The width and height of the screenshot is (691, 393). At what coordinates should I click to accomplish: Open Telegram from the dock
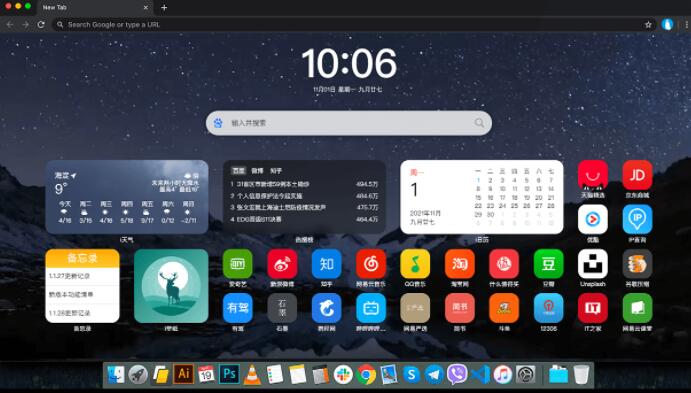pyautogui.click(x=434, y=374)
